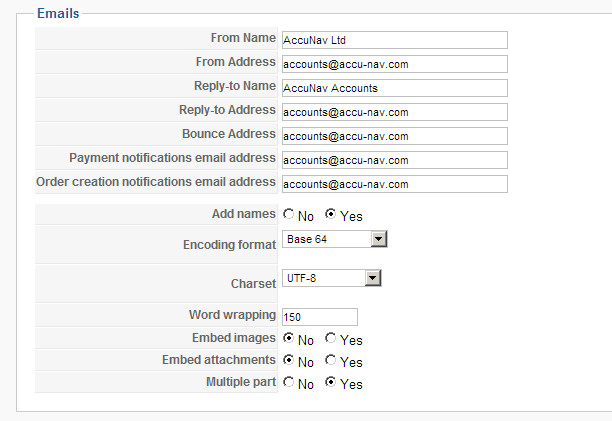Edit the Reply-to Address field
612x421 pixels.
click(x=395, y=112)
